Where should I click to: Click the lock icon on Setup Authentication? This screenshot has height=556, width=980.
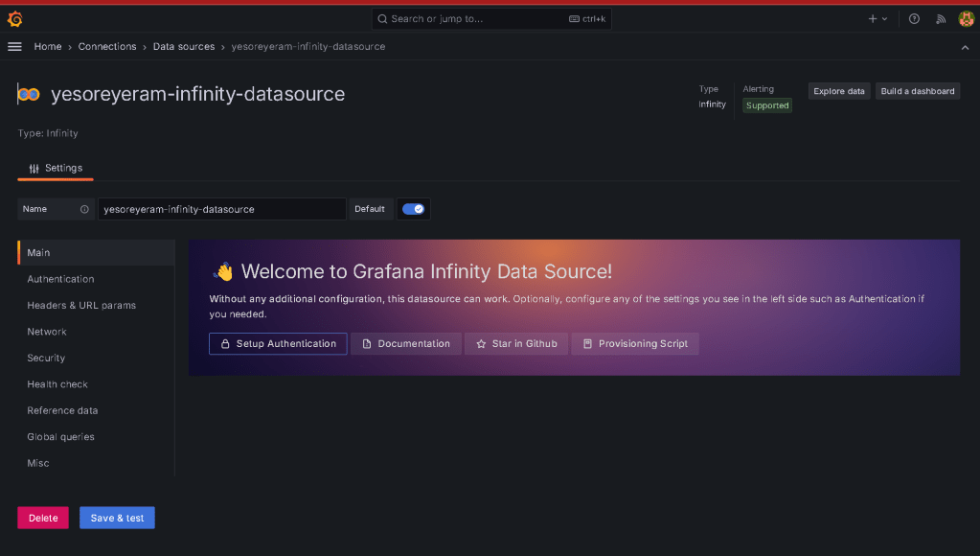pos(225,344)
